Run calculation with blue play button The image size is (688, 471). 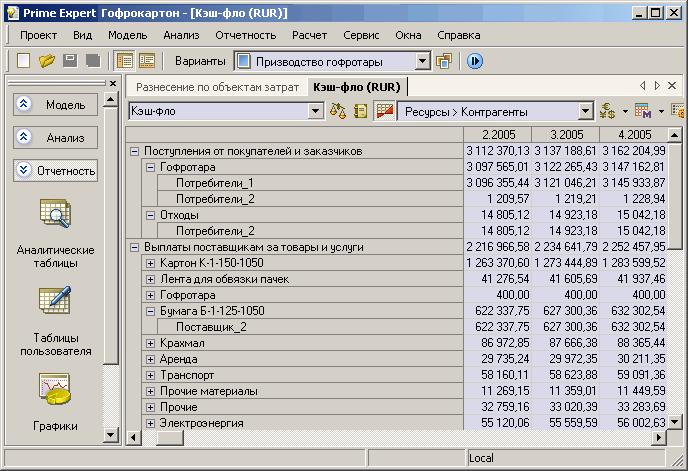tap(475, 61)
